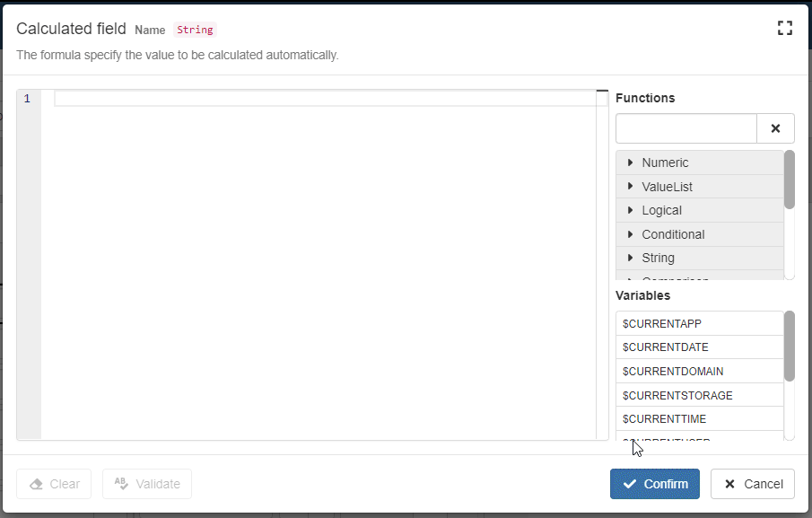Open the String functions category

[658, 258]
